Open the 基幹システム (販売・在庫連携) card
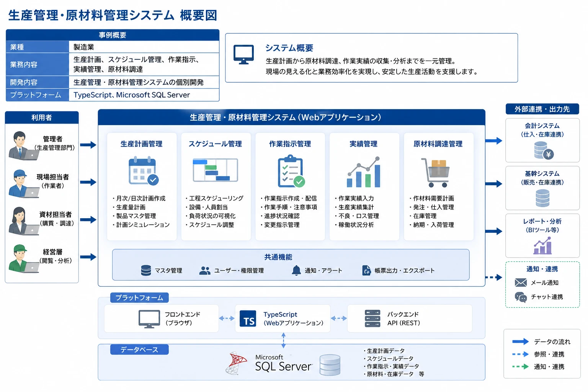Image resolution: width=588 pixels, height=392 pixels. pos(542,188)
